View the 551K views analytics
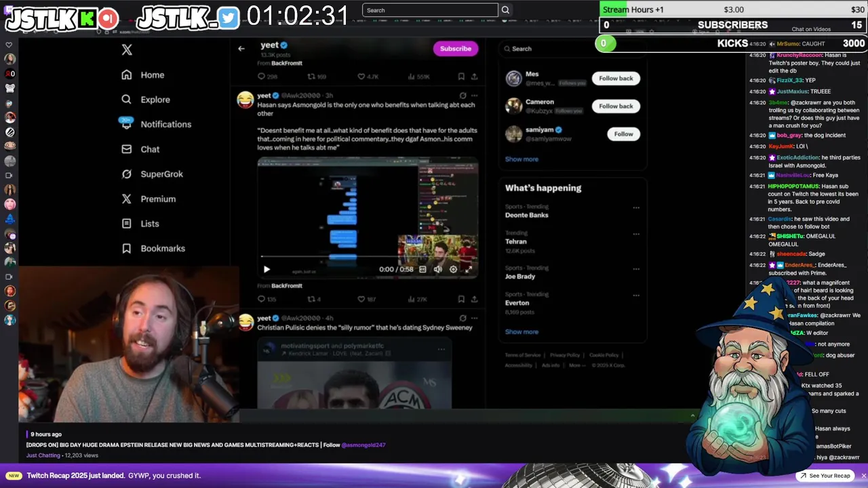 418,77
